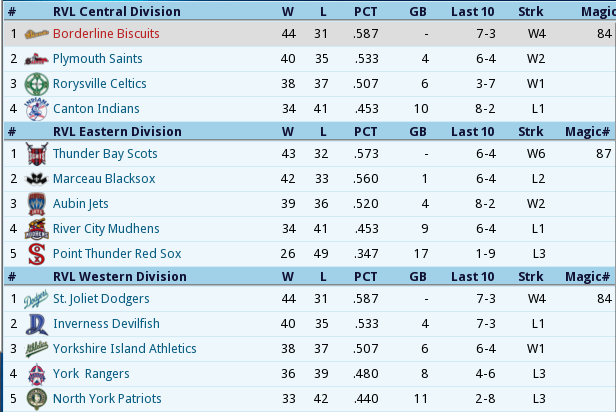This screenshot has width=616, height=412.
Task: Click the North York Patriots logo
Action: point(37,399)
